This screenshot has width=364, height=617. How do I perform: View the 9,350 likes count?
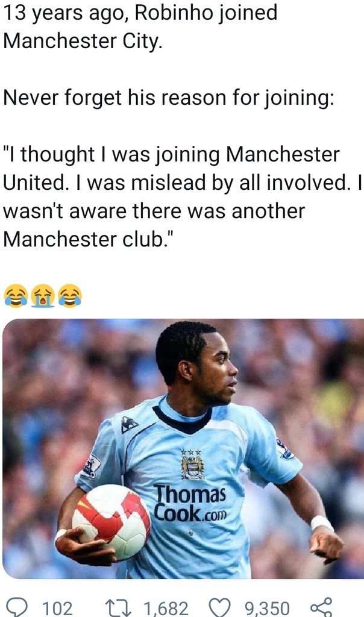click(x=267, y=609)
